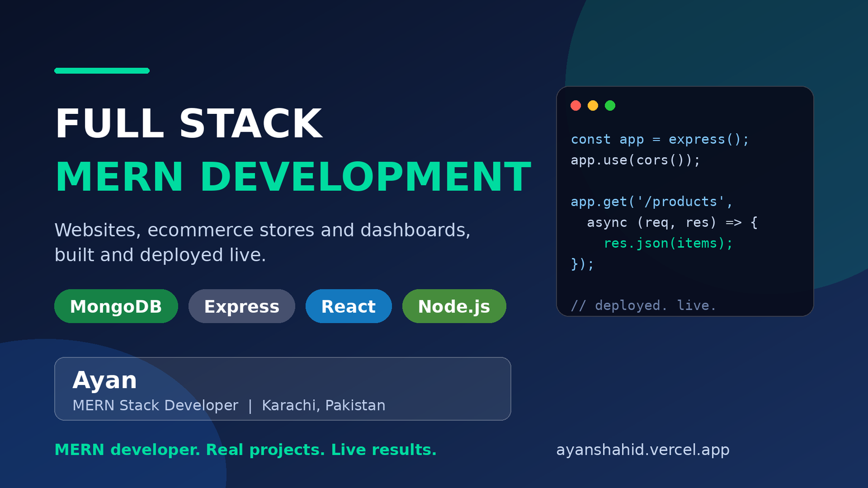The width and height of the screenshot is (868, 488).
Task: Select the MongoDB pill badge
Action: pos(116,306)
